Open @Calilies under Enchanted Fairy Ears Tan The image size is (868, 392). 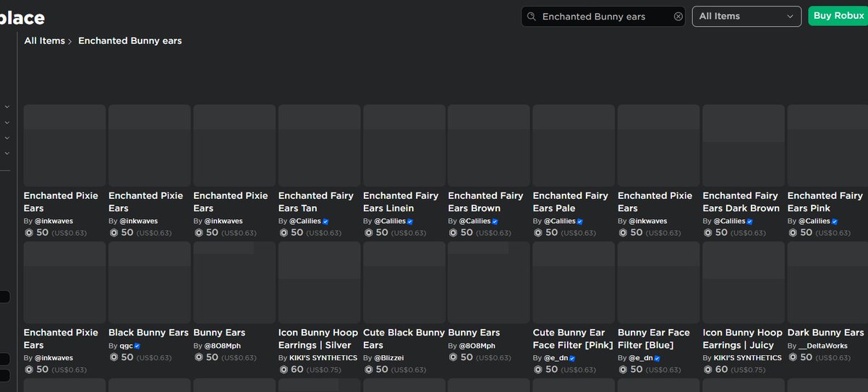[x=305, y=221]
